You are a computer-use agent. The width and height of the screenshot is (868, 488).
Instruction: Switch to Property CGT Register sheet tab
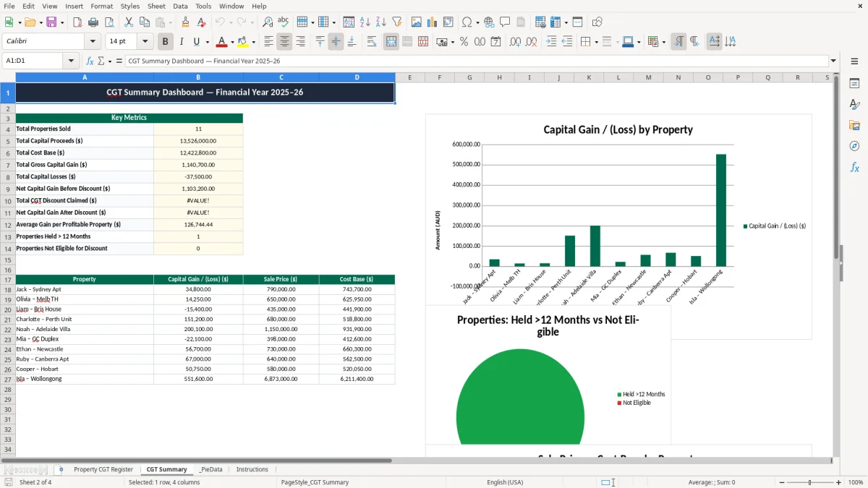point(103,470)
